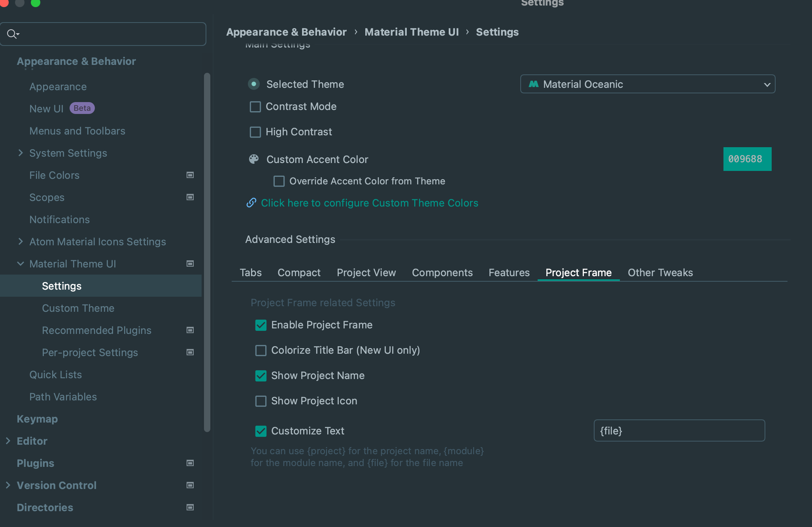Image resolution: width=812 pixels, height=527 pixels.
Task: Collapse the Material Theme UI section
Action: [21, 263]
